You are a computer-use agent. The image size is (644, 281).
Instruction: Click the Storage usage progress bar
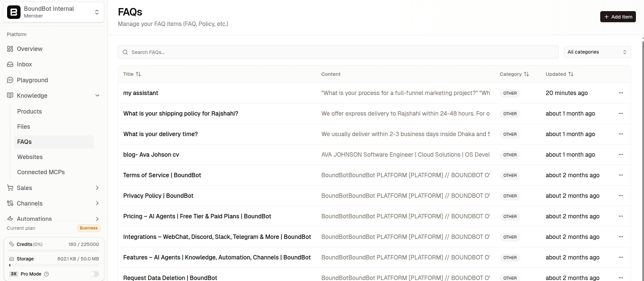tap(54, 266)
